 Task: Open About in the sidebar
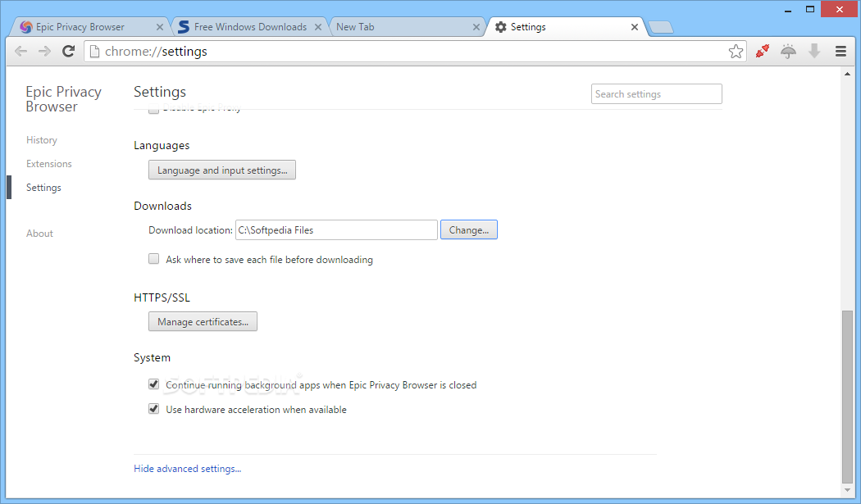[x=39, y=234]
